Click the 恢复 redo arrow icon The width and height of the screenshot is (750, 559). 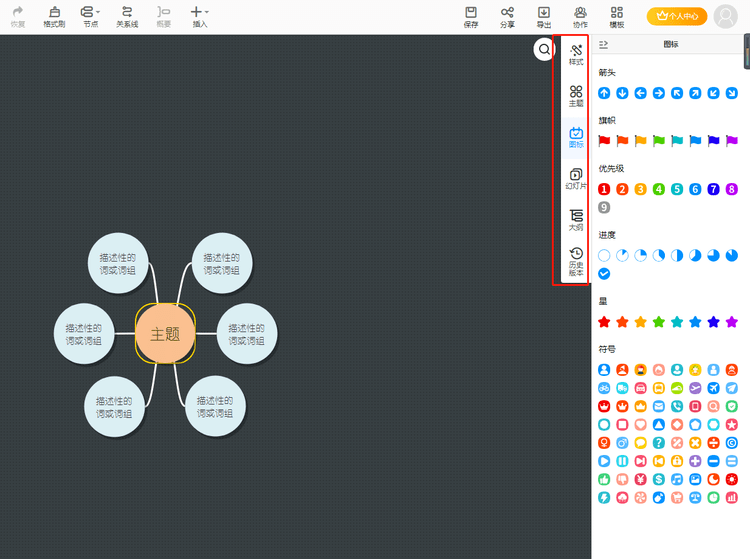pyautogui.click(x=18, y=11)
